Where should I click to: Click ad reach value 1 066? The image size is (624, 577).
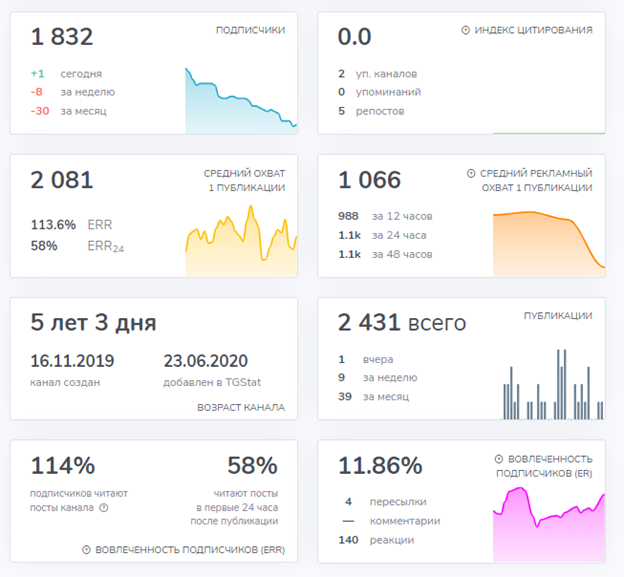tap(369, 180)
